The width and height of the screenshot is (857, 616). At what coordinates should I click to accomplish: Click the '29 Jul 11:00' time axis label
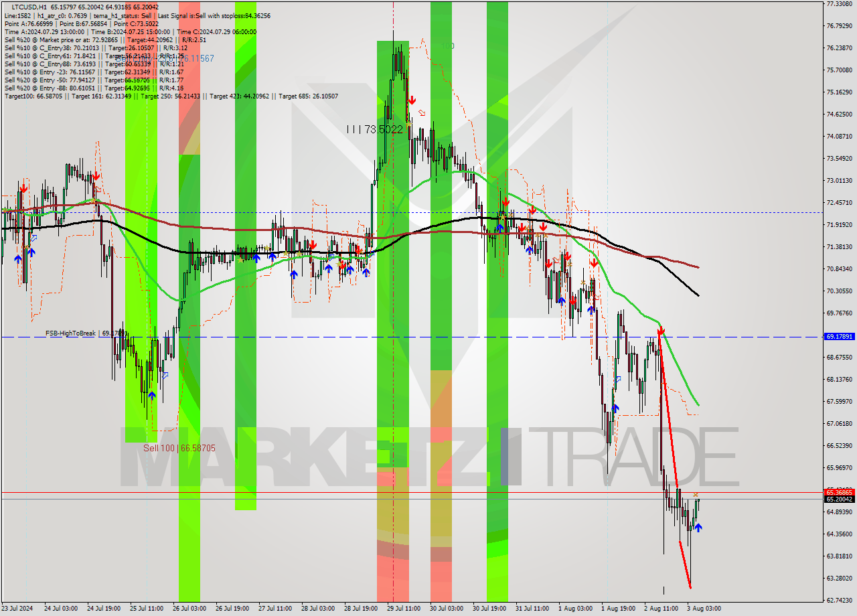tap(403, 609)
